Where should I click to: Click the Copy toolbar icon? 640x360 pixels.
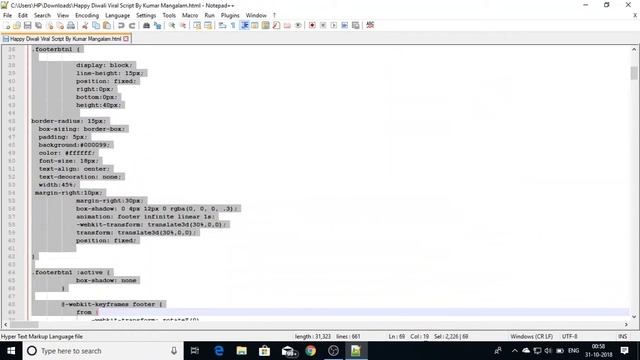pos(96,25)
